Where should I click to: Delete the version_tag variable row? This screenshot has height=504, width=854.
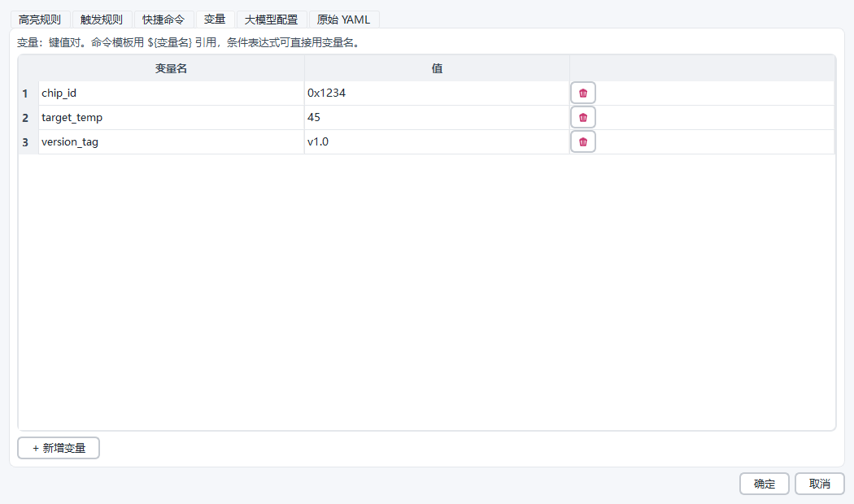click(583, 142)
